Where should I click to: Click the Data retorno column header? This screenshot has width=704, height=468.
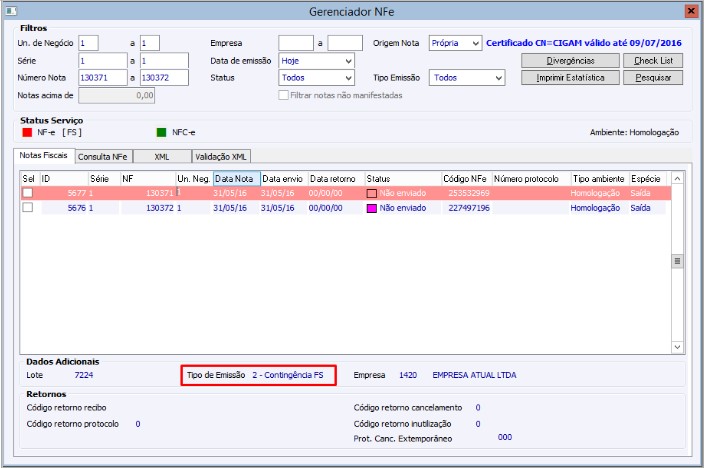(x=336, y=179)
